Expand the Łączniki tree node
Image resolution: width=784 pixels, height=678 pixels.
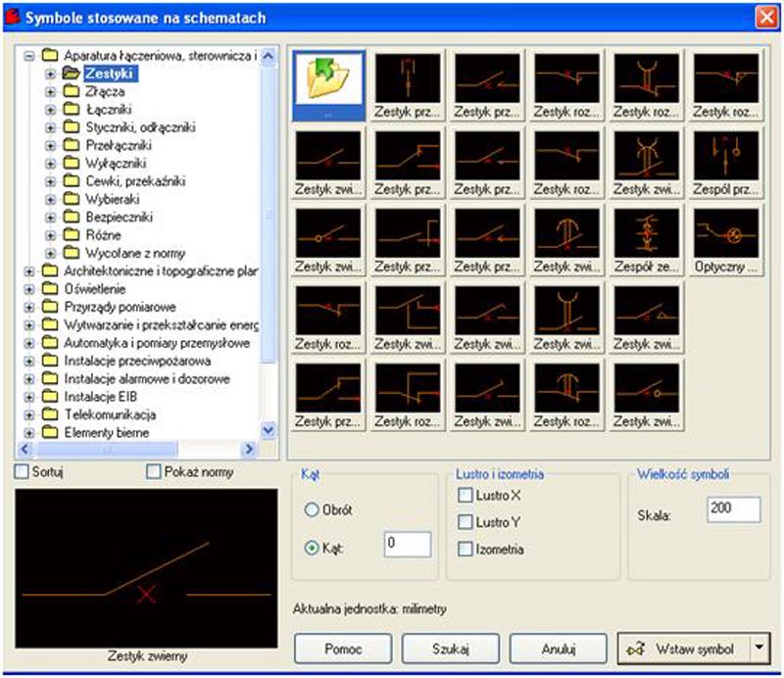click(50, 110)
